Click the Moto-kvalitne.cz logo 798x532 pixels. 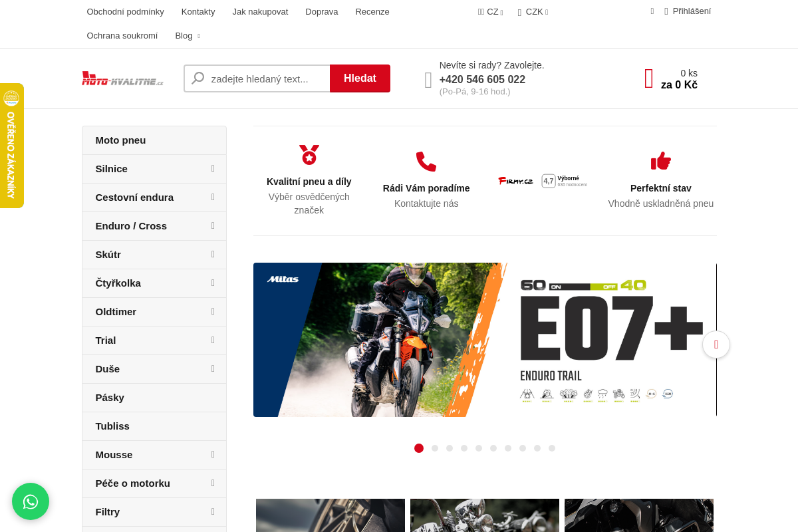(123, 78)
